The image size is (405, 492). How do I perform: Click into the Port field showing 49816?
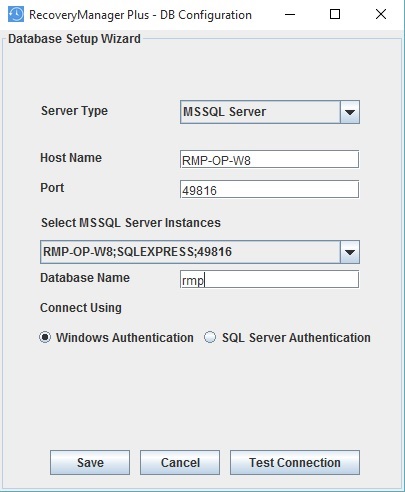click(270, 190)
